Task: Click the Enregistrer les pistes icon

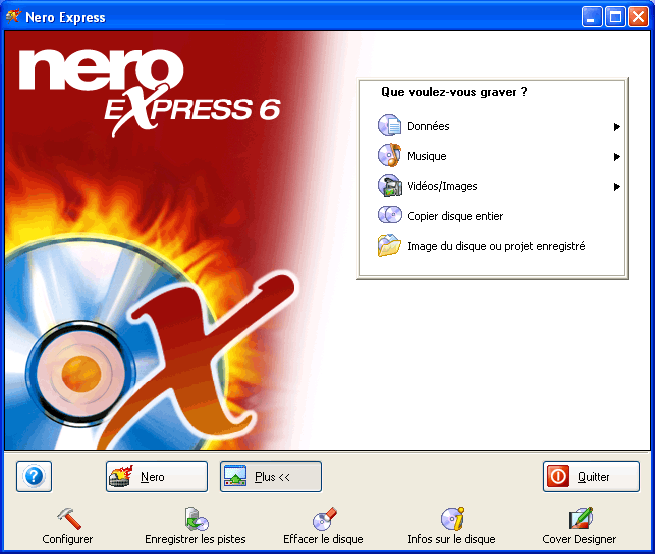Action: (x=195, y=519)
